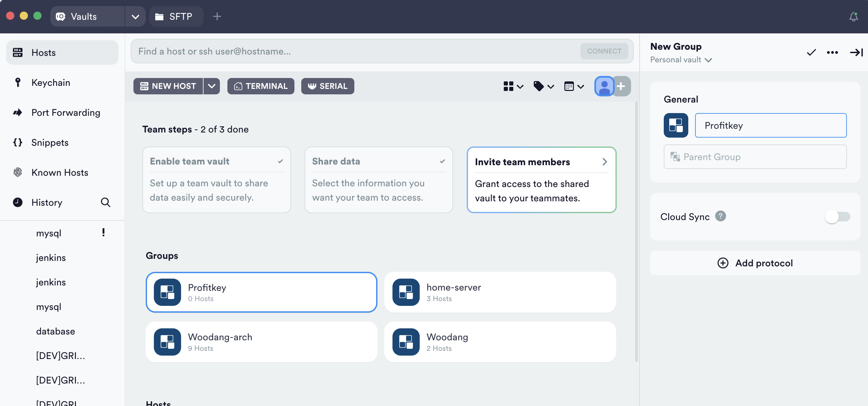Select Port Forwarding in the sidebar

point(66,112)
